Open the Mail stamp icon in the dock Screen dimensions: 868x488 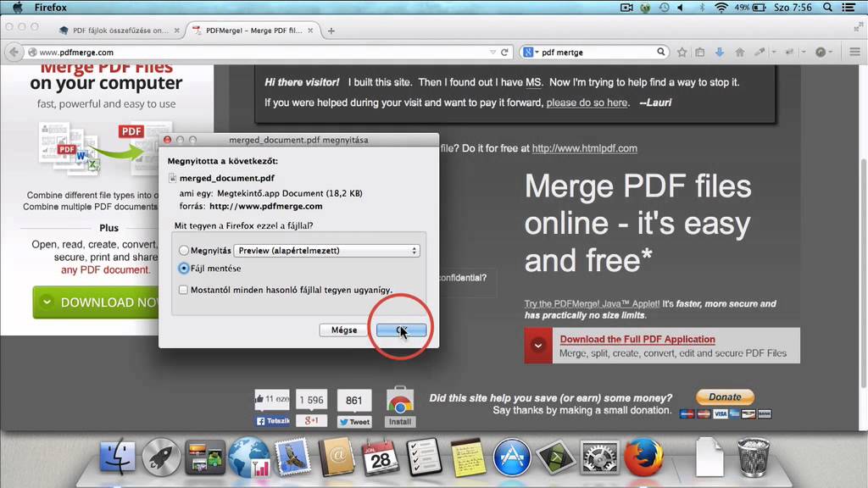[292, 457]
